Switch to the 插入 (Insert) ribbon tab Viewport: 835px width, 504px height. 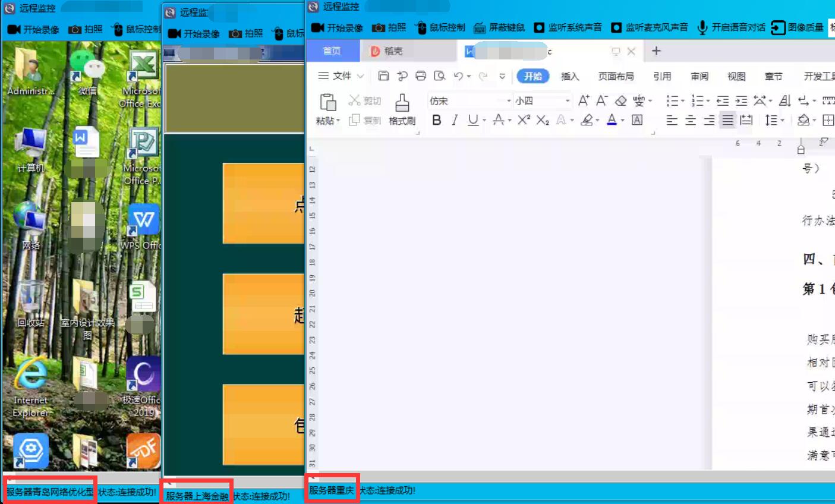(569, 76)
